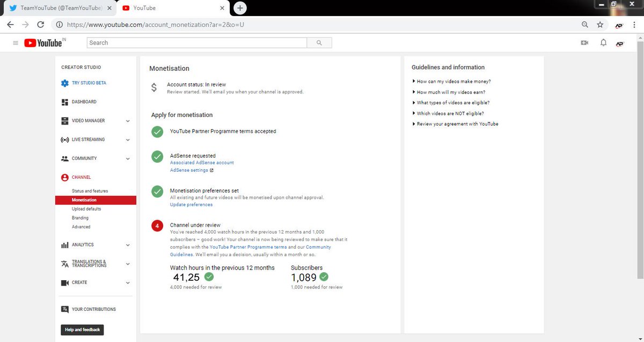
Task: Open a new browser tab
Action: click(240, 8)
